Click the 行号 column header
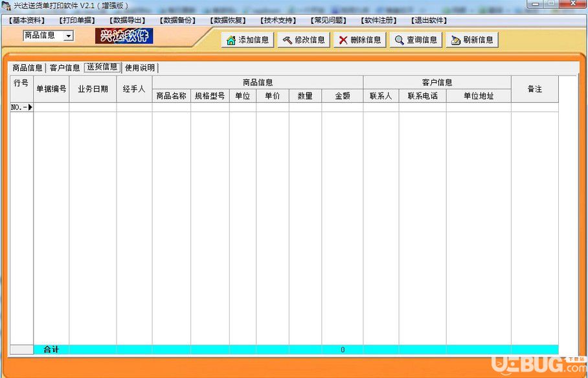The width and height of the screenshot is (588, 378). [21, 89]
